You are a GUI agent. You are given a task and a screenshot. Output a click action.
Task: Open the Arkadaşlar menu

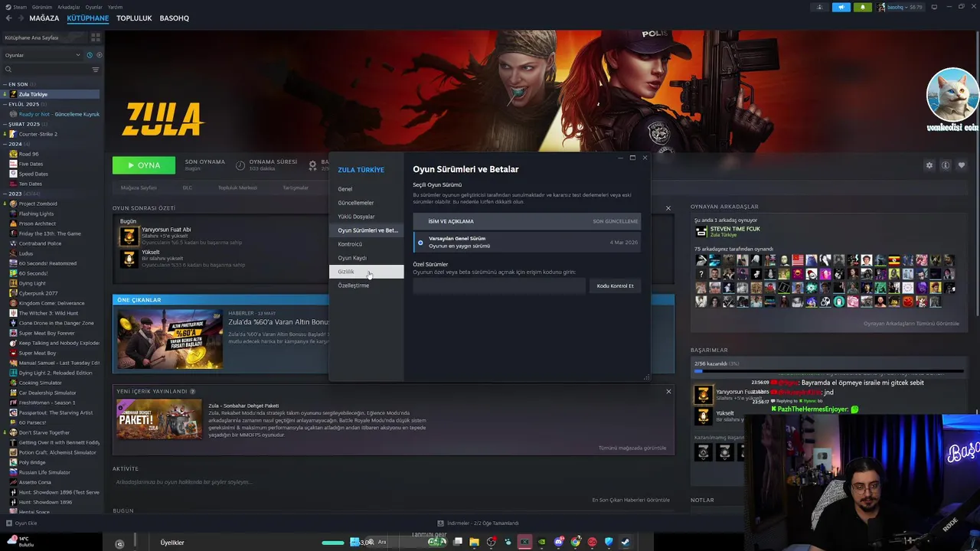pos(69,7)
